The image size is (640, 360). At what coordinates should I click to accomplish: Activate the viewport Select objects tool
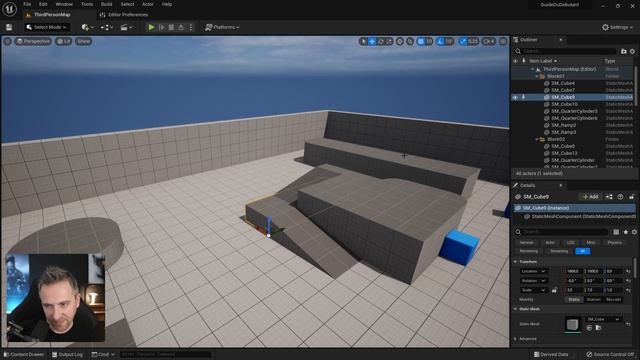[363, 41]
